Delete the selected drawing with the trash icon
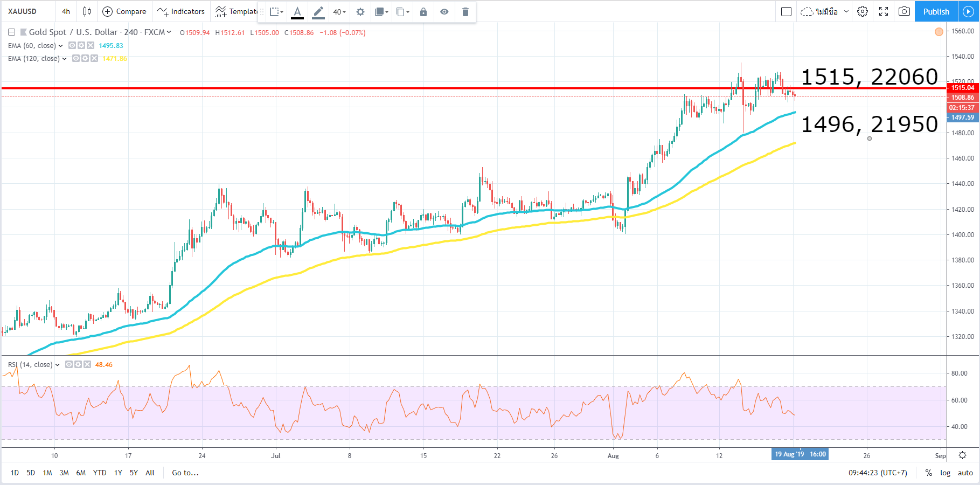This screenshot has height=485, width=980. 465,12
